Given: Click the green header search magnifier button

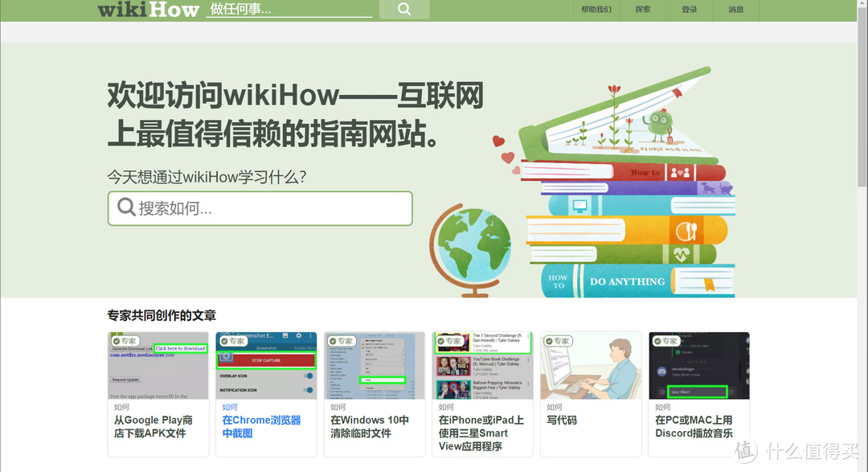Looking at the screenshot, I should pos(404,9).
